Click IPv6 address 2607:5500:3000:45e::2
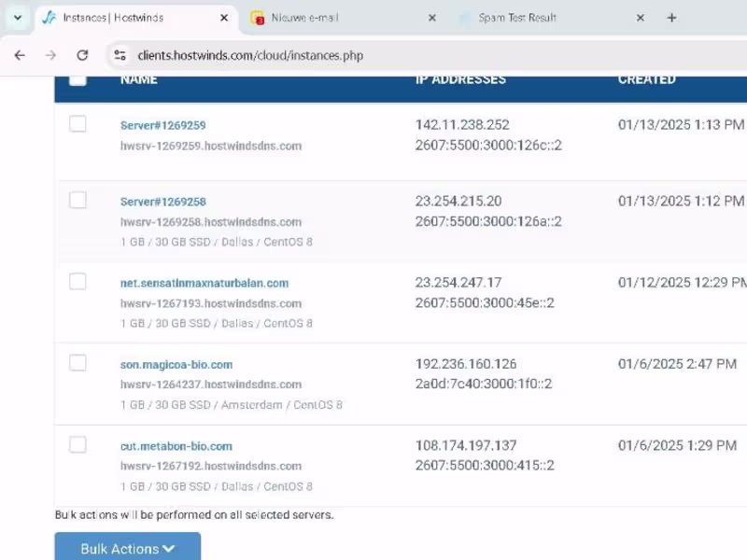 pyautogui.click(x=485, y=302)
